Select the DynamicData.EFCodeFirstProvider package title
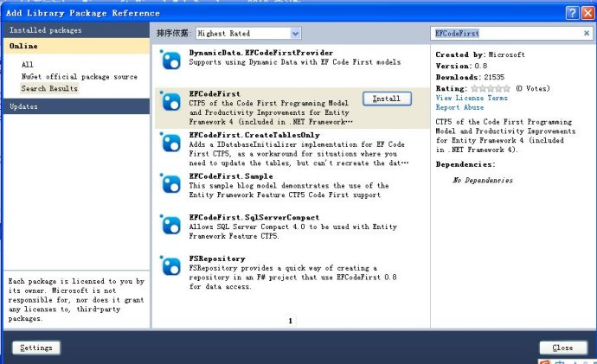 tap(260, 53)
